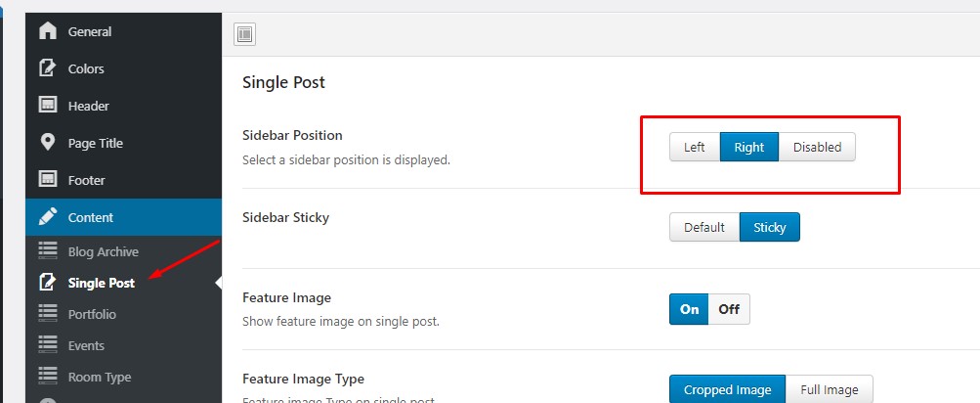Image resolution: width=980 pixels, height=403 pixels.
Task: Choose Right sidebar position
Action: click(x=749, y=147)
